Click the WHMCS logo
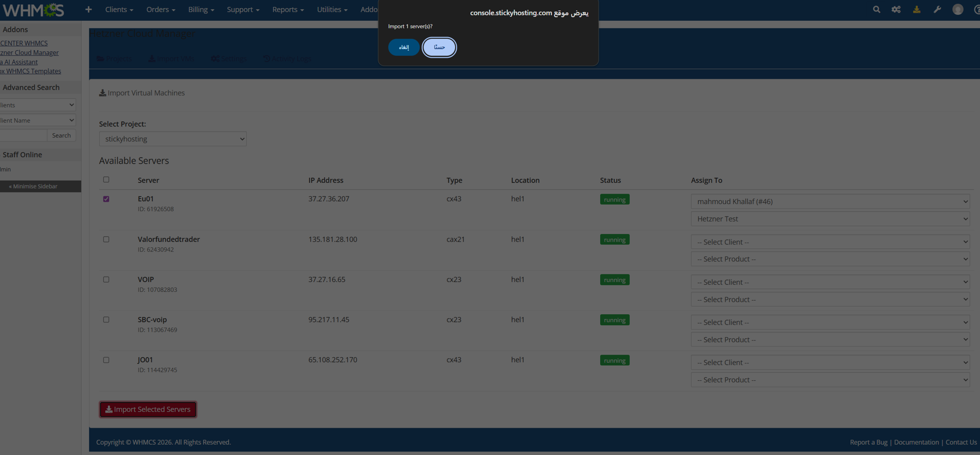980x455 pixels. (33, 10)
